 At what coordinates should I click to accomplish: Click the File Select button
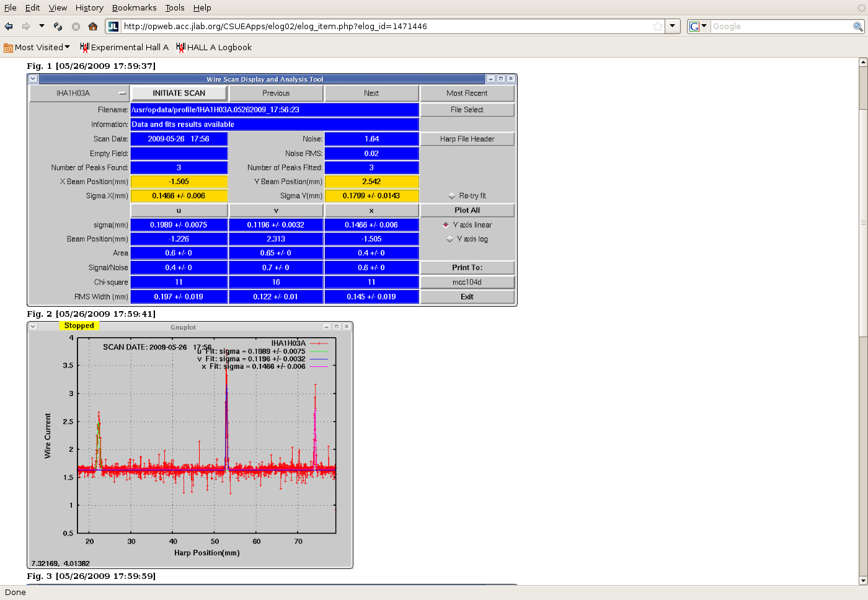click(x=467, y=110)
